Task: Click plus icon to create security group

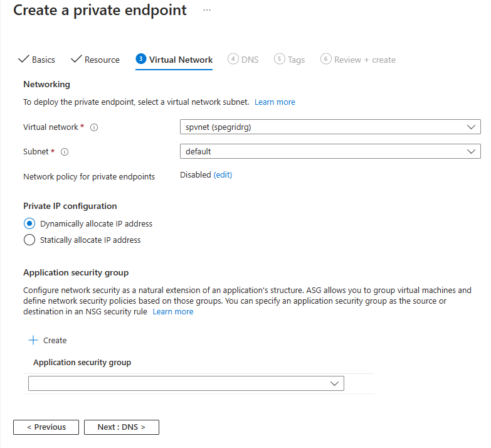Action: (x=33, y=340)
